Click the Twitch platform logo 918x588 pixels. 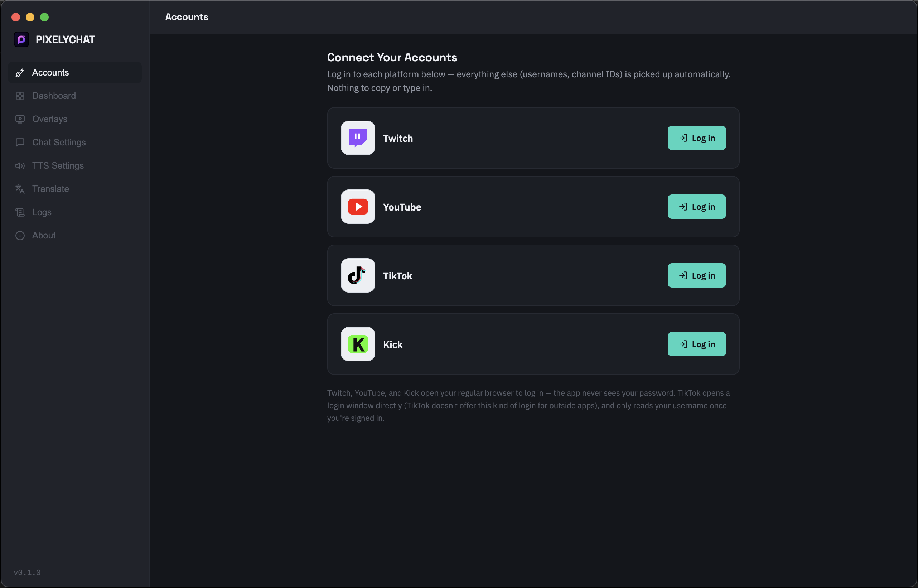(358, 138)
